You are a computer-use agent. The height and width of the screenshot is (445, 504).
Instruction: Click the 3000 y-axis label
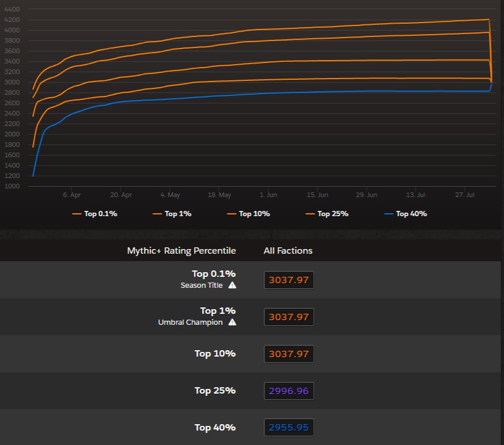(x=12, y=82)
